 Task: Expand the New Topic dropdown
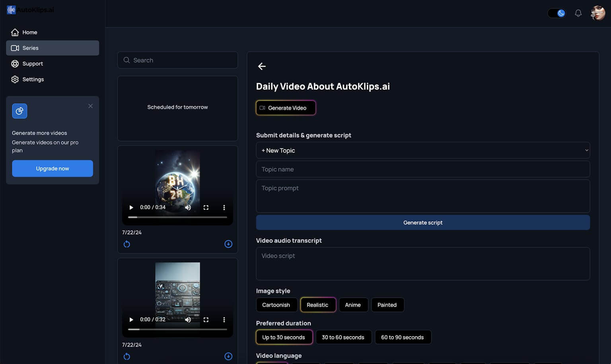click(x=422, y=151)
